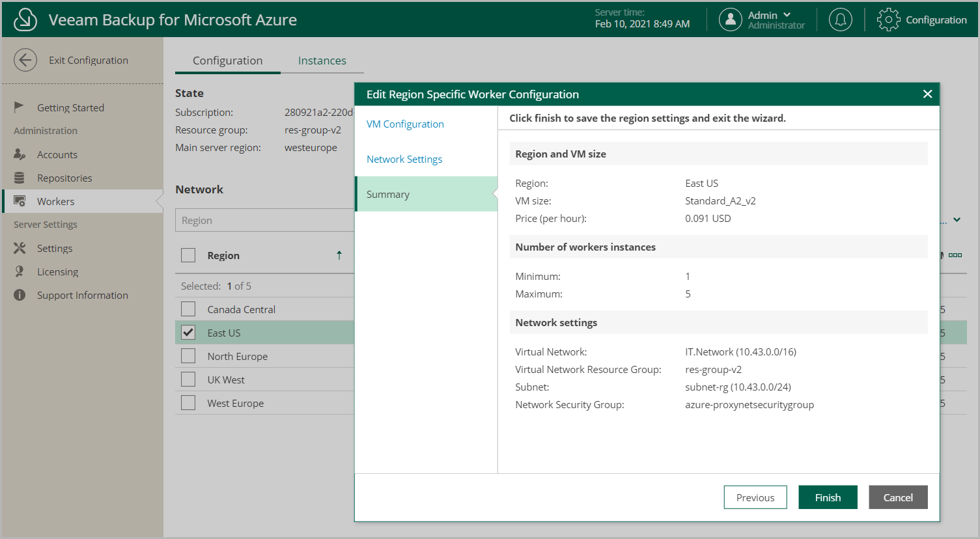Click the azure-proxynetsecuritygroup value
The width and height of the screenshot is (980, 539).
(749, 404)
